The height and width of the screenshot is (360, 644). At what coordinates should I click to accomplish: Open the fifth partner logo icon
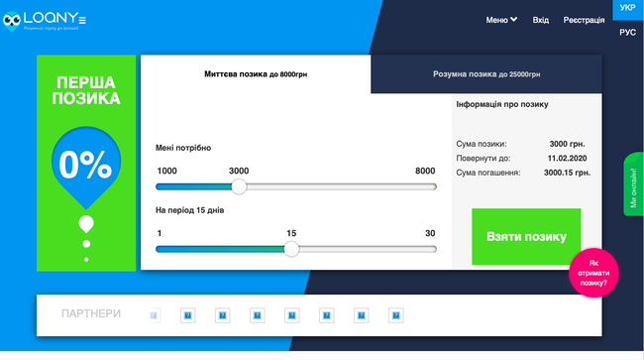pos(291,315)
